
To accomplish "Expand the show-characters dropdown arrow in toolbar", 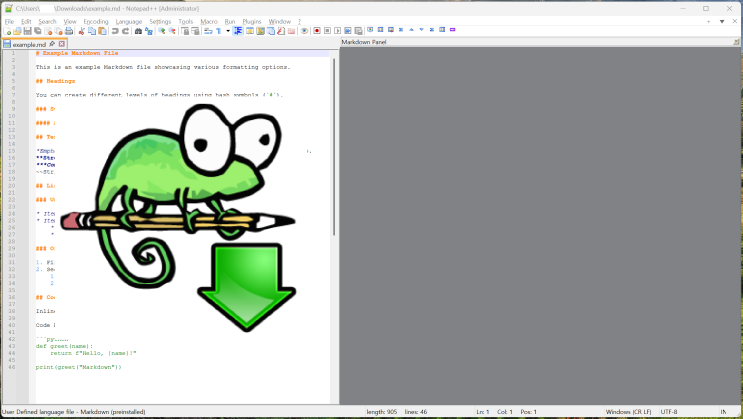I will click(228, 31).
